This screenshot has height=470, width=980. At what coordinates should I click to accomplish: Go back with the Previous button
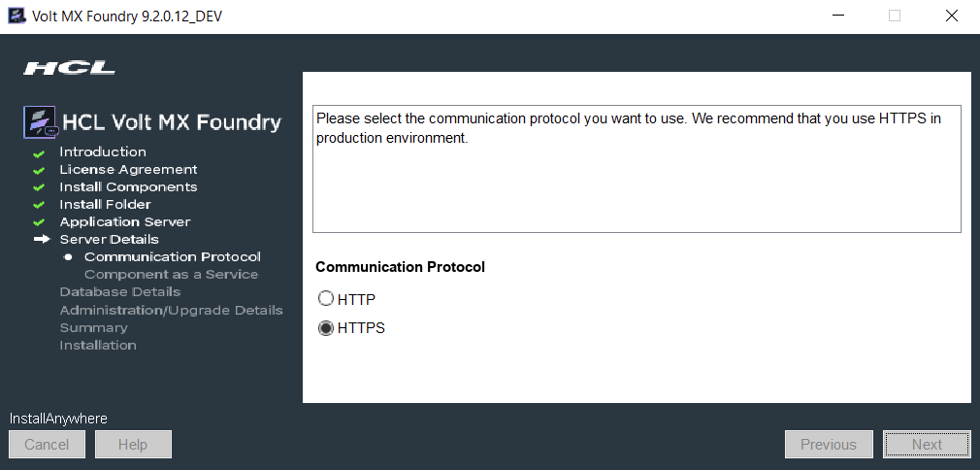[828, 445]
